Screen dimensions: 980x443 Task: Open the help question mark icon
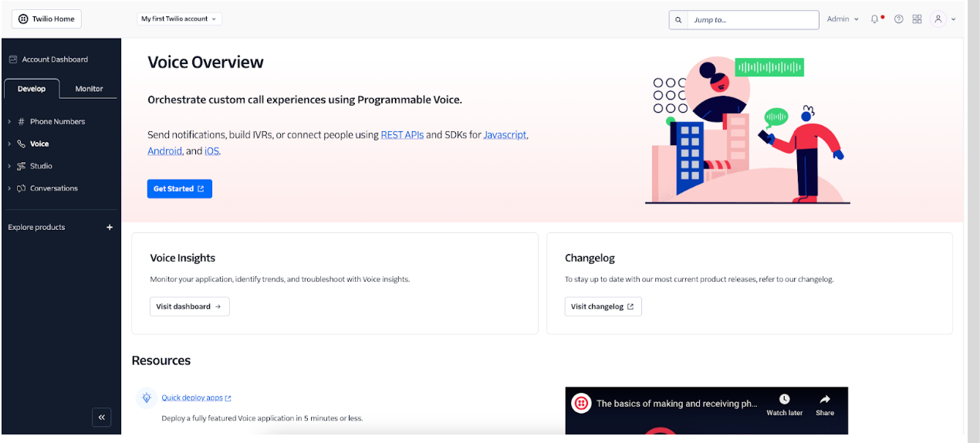[898, 19]
